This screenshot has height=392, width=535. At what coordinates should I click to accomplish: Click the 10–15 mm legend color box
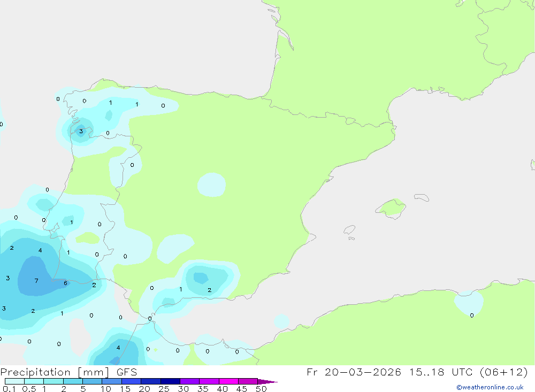coord(112,381)
